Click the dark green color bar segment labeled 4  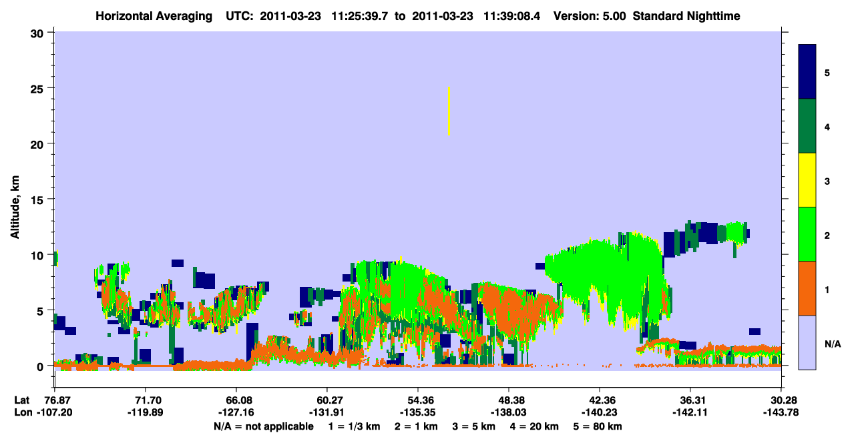point(807,126)
